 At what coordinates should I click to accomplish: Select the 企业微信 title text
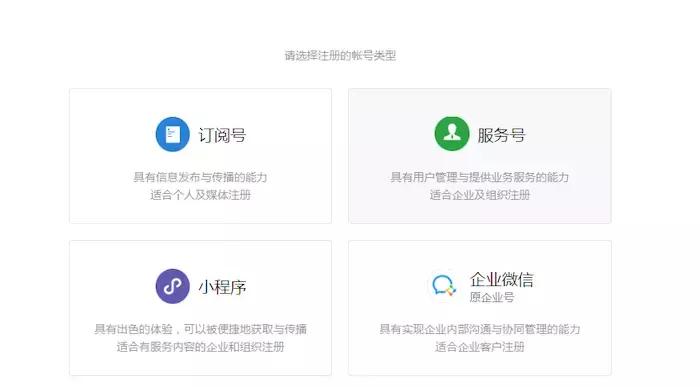pos(501,279)
